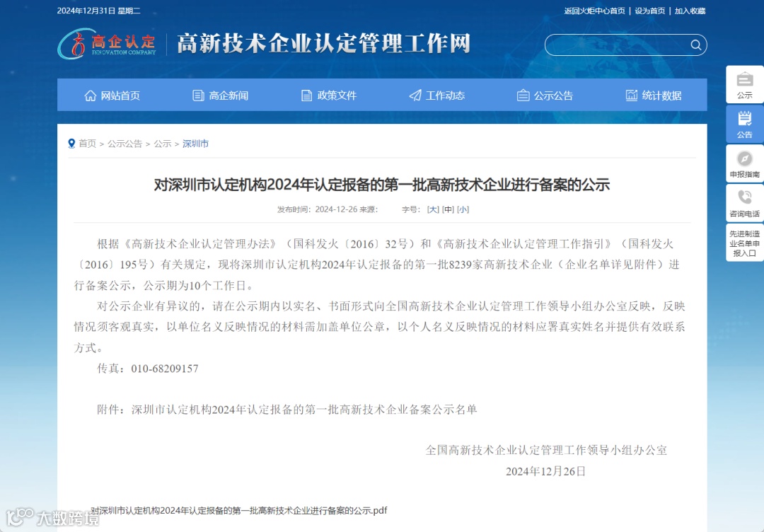Click the publish time 2024-12-26
Image resolution: width=764 pixels, height=532 pixels.
click(x=336, y=209)
